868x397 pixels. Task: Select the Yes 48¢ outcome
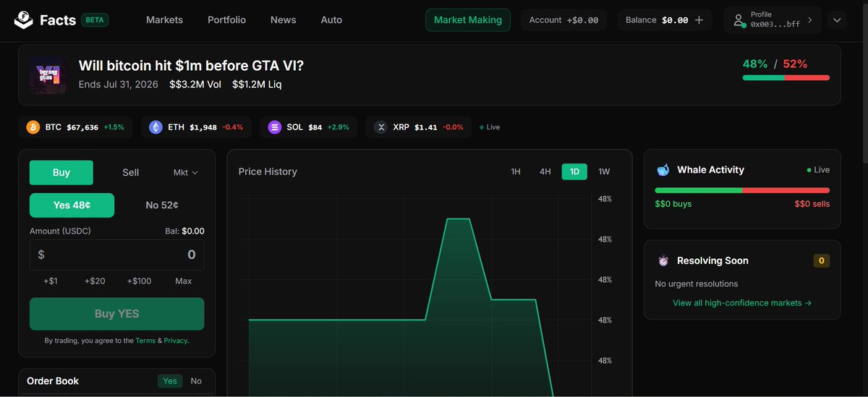pos(72,205)
